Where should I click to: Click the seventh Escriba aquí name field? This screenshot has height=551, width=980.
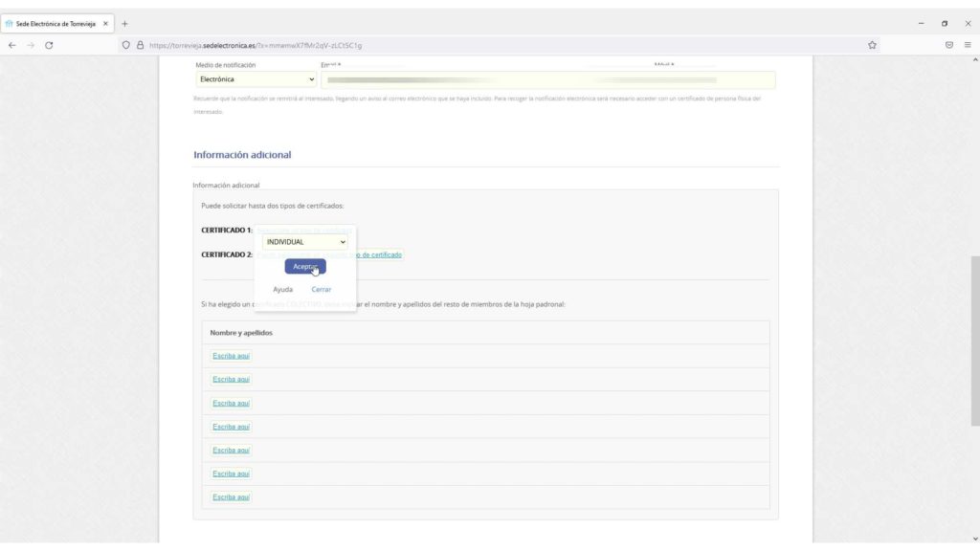click(x=232, y=497)
